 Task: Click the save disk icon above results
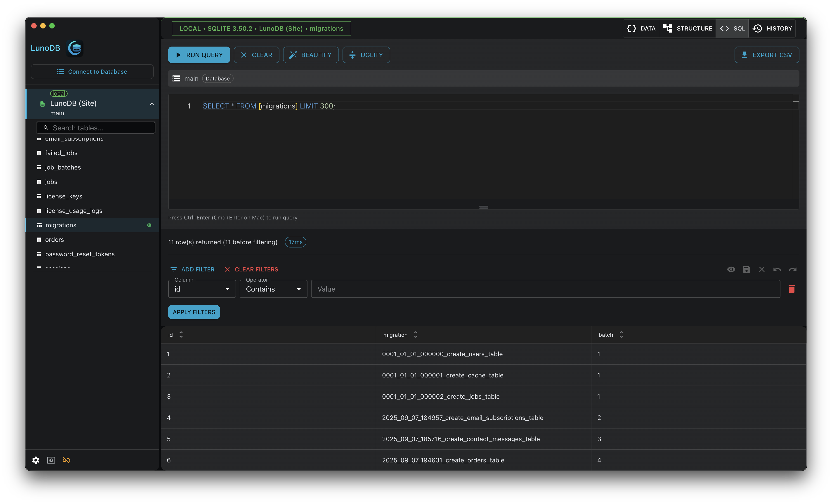(746, 269)
